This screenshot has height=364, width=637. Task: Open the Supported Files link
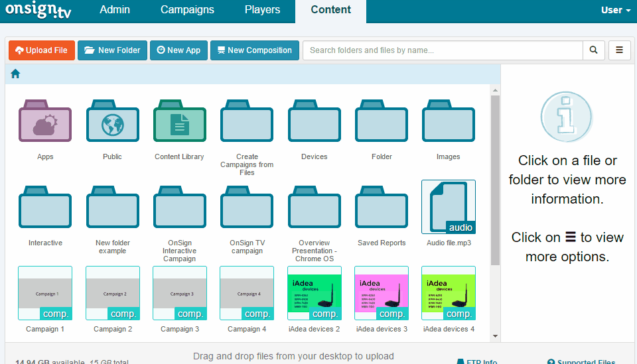[x=581, y=361]
